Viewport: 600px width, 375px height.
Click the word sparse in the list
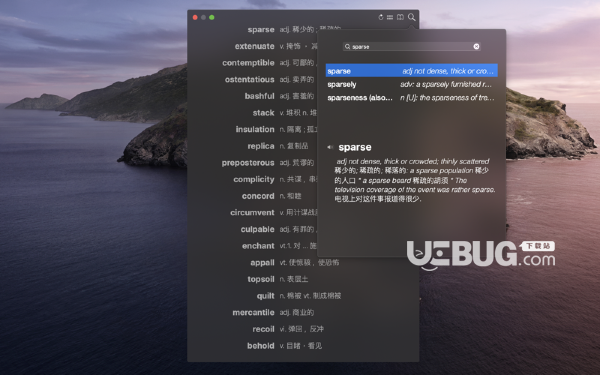pos(261,29)
